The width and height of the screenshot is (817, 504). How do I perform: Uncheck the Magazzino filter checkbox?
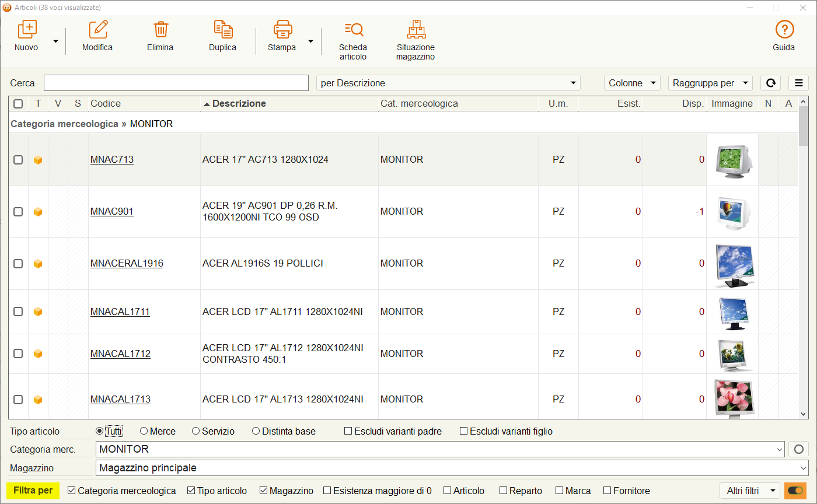click(x=263, y=491)
